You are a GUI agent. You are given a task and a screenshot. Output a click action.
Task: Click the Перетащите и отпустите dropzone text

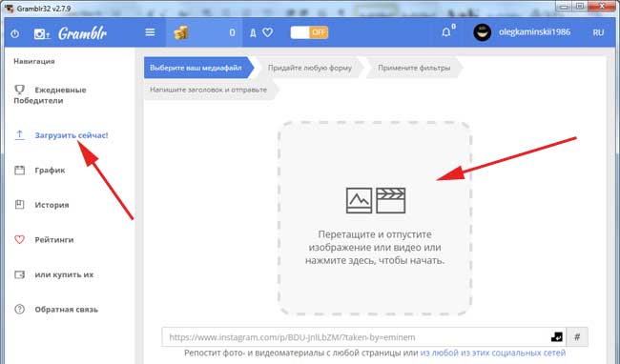point(375,247)
